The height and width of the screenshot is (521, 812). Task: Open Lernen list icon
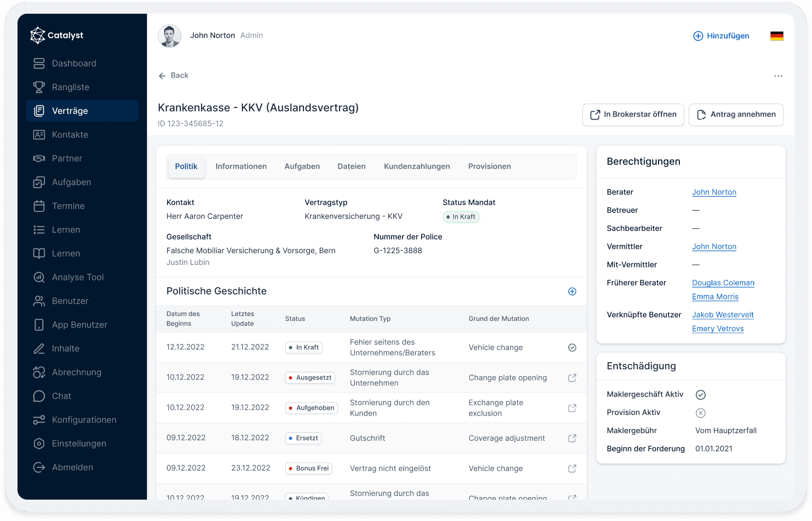coord(39,230)
